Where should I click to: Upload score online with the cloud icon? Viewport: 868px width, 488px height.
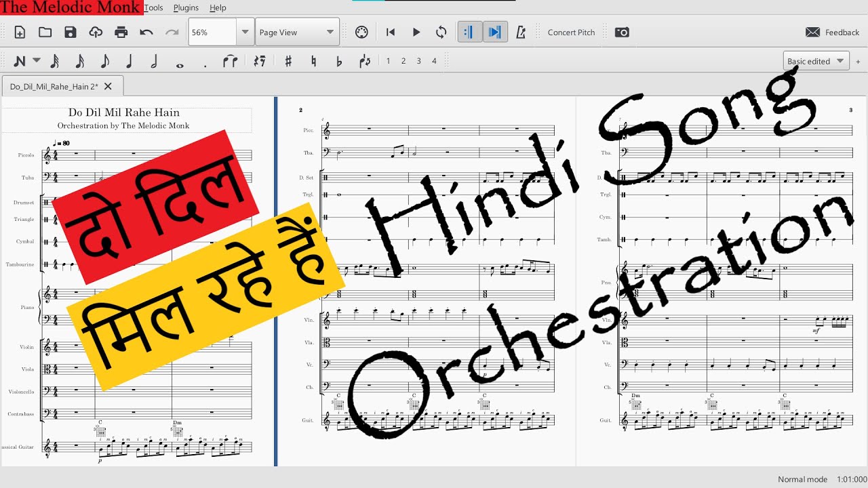coord(96,33)
